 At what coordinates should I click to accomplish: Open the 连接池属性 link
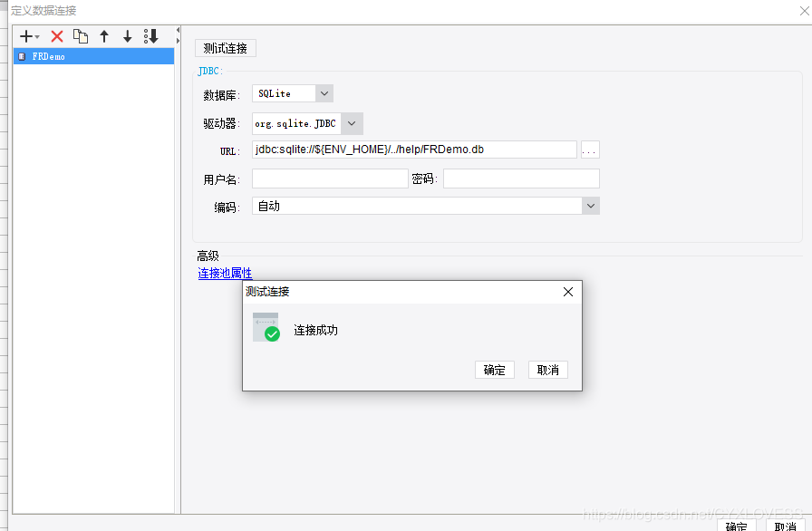[226, 274]
